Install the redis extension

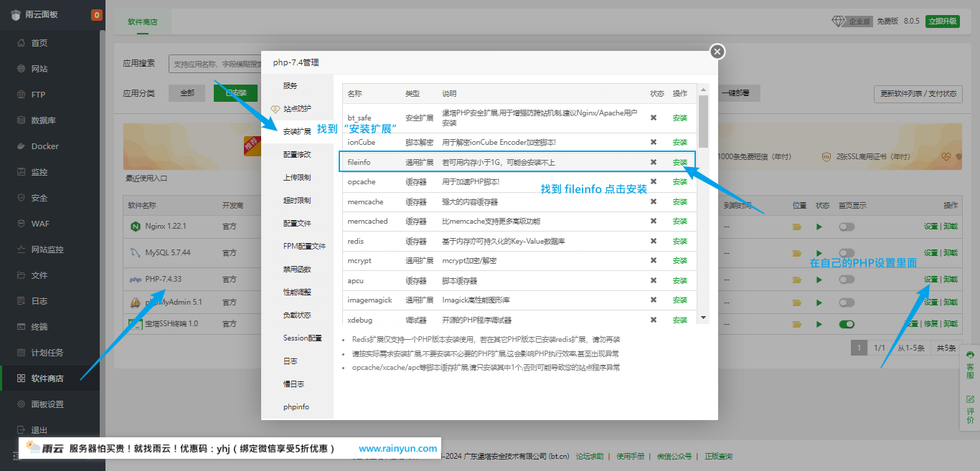pos(680,242)
